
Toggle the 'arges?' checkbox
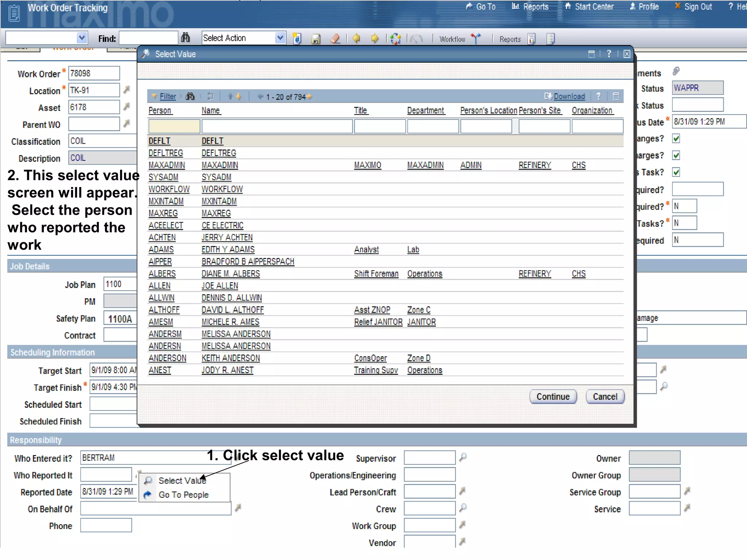pos(676,155)
